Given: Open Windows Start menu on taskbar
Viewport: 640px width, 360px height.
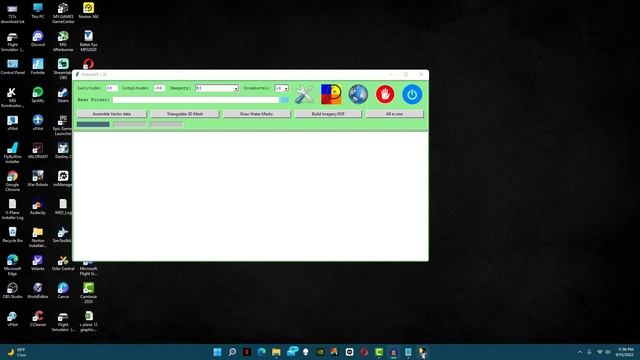Looking at the screenshot, I should pyautogui.click(x=218, y=352).
